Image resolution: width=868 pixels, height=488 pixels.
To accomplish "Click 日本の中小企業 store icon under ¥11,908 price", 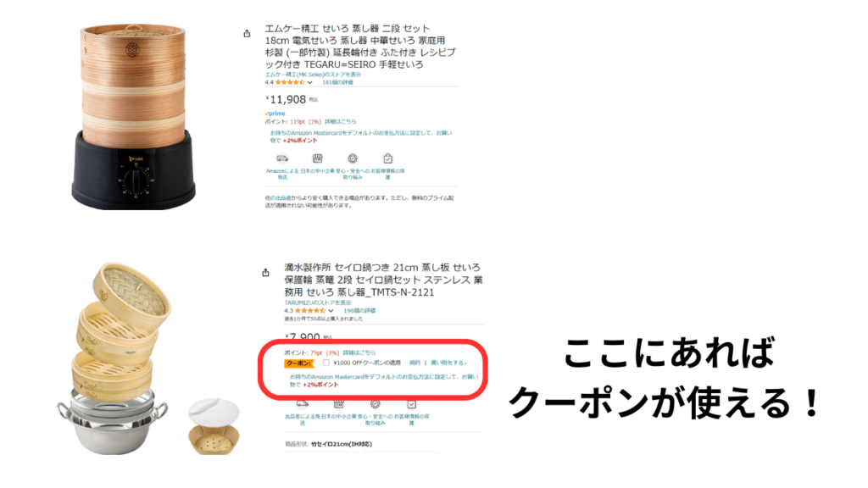I will coord(317,158).
